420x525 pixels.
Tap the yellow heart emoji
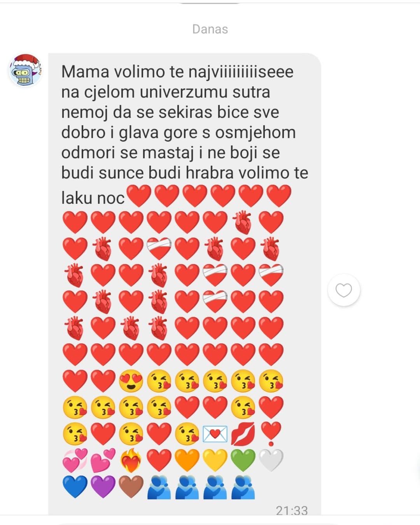click(x=215, y=460)
